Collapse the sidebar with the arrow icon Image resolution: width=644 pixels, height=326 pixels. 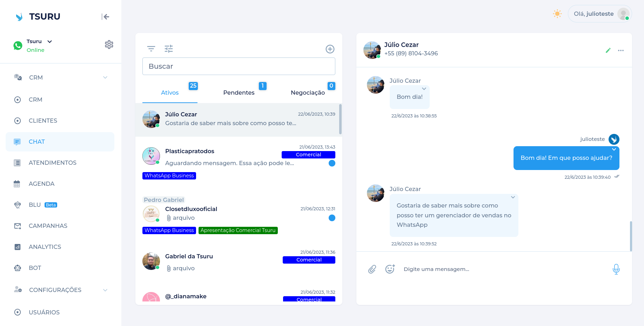[x=105, y=17]
